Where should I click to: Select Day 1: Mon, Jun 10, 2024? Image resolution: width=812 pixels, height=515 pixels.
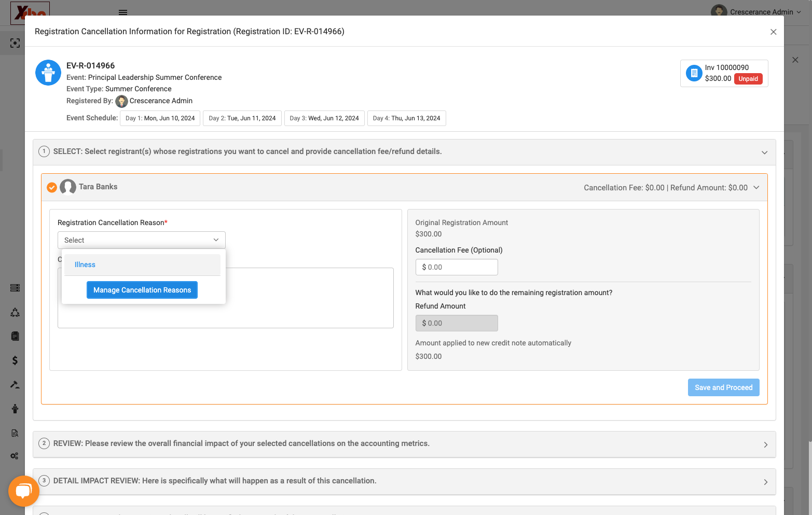160,118
